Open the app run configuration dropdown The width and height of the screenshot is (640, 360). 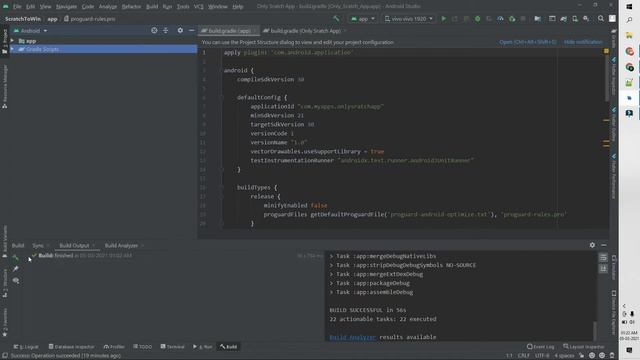tap(362, 19)
